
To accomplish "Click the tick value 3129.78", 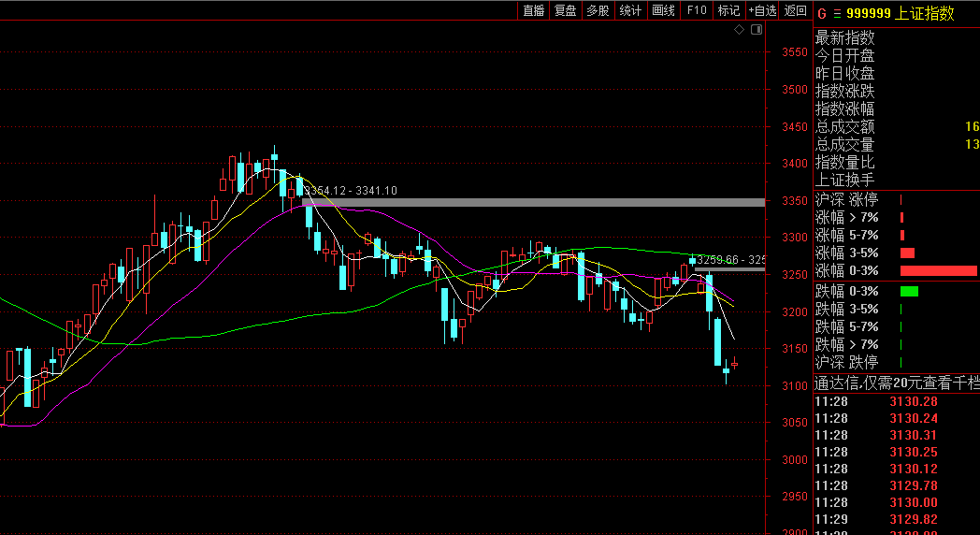I will point(914,485).
